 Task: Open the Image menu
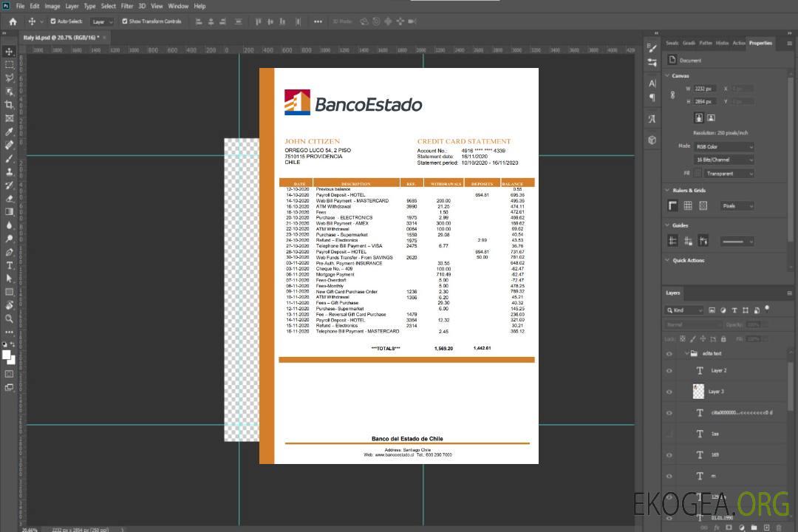[52, 6]
